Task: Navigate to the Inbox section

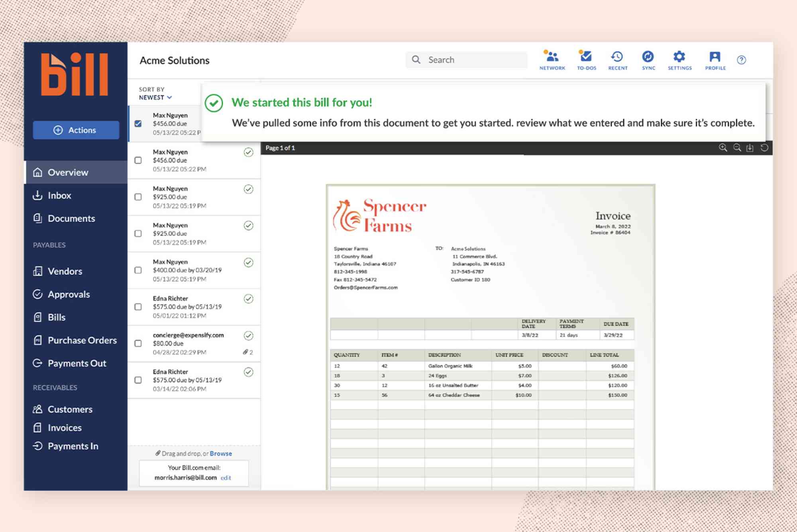Action: (x=59, y=195)
